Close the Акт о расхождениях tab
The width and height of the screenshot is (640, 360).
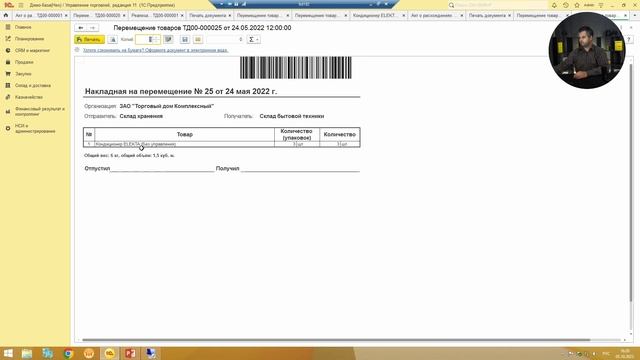tap(462, 16)
